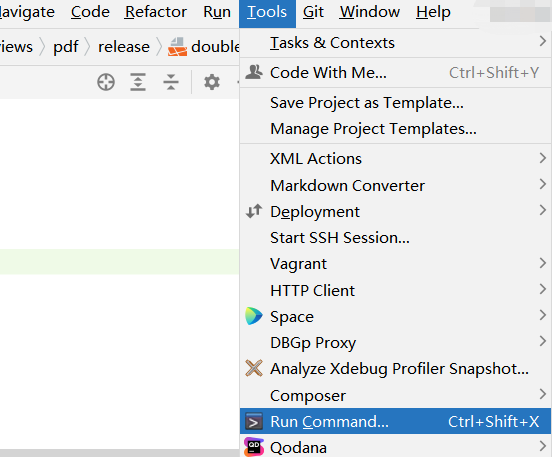Expand Markdown Converter submenu arrow

542,184
